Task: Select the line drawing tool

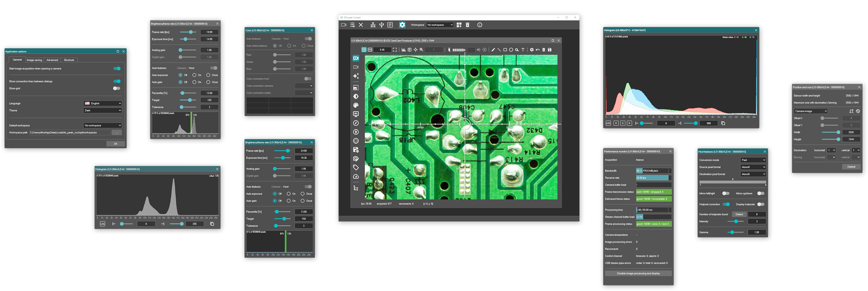Action: point(499,50)
